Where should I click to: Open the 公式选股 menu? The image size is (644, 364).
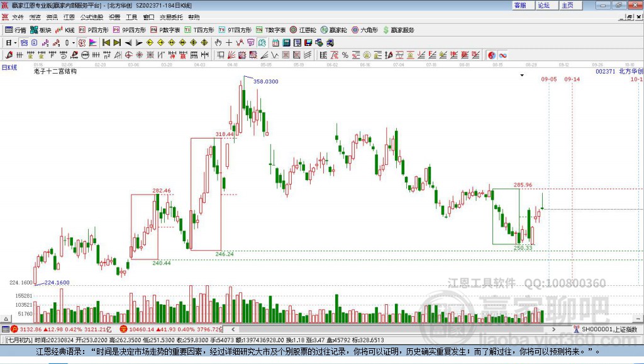[91, 17]
